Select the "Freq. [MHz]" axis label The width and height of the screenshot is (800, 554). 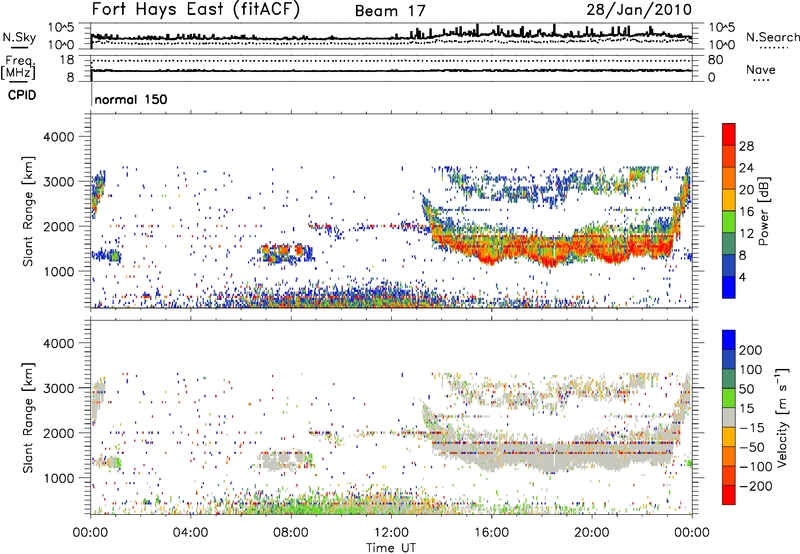pos(19,68)
